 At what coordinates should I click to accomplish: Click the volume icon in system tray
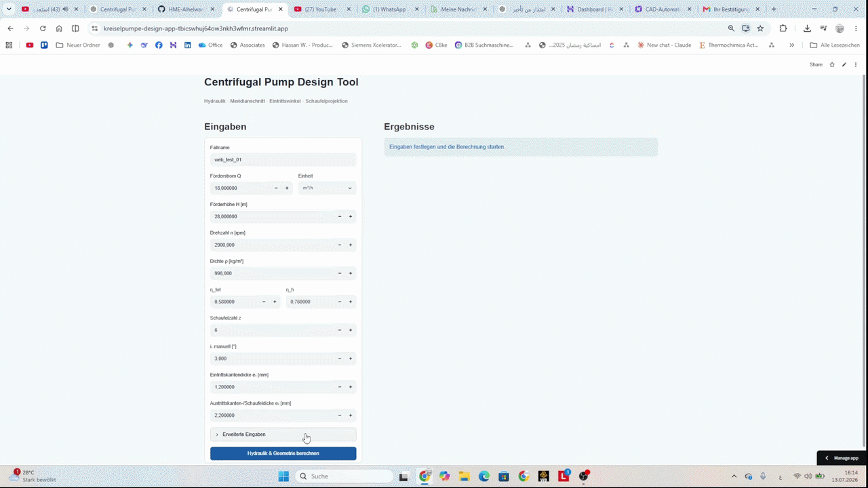808,476
